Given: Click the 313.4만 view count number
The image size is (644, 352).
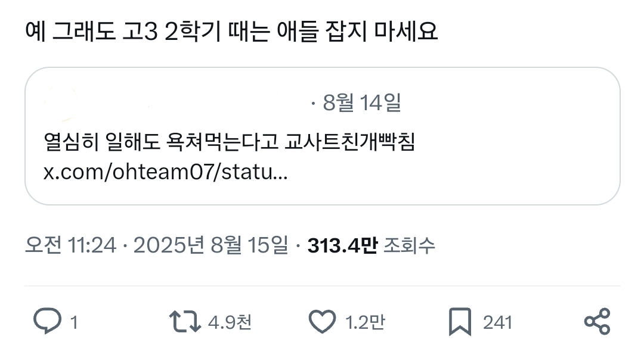Looking at the screenshot, I should pos(342,245).
